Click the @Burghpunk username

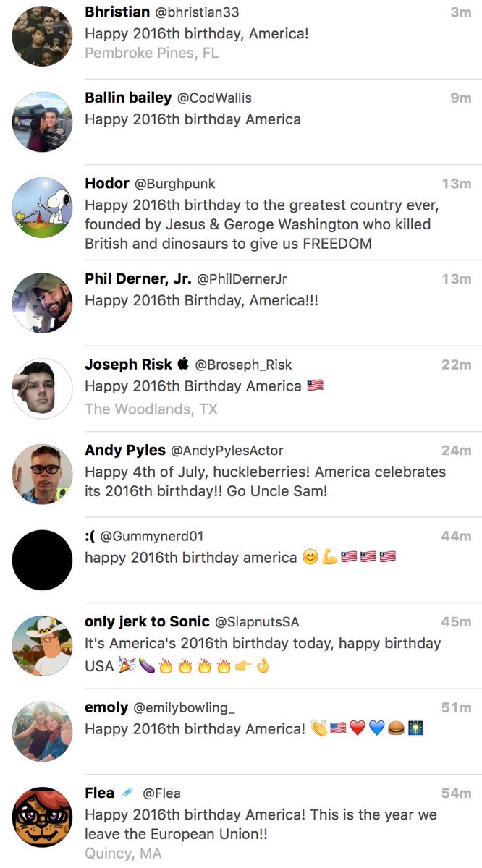click(176, 184)
